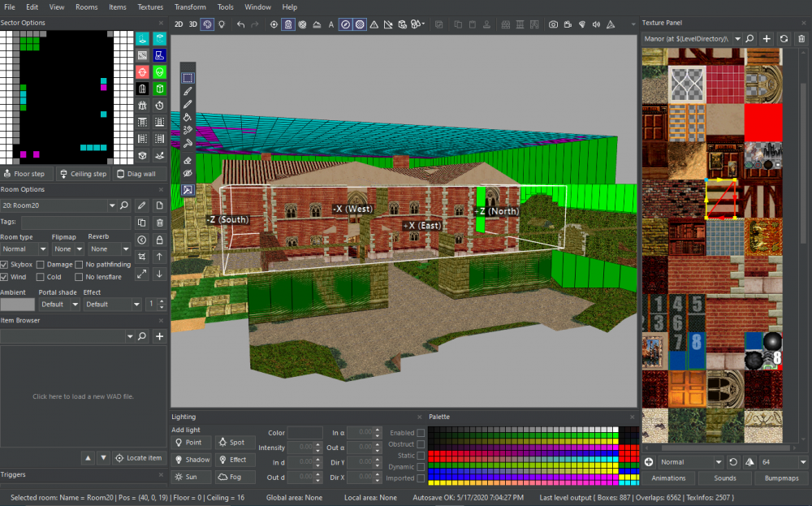Image resolution: width=812 pixels, height=506 pixels.
Task: Select the invisibility eye tool
Action: pos(188,174)
